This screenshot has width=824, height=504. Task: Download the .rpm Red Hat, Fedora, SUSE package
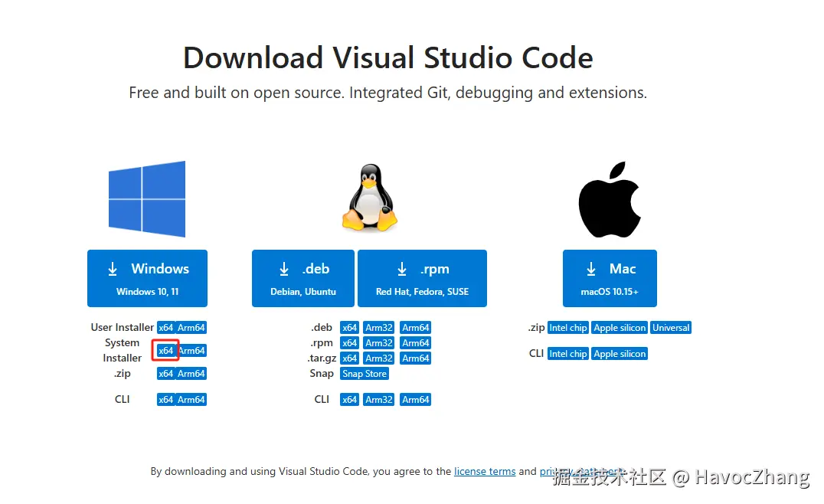422,278
